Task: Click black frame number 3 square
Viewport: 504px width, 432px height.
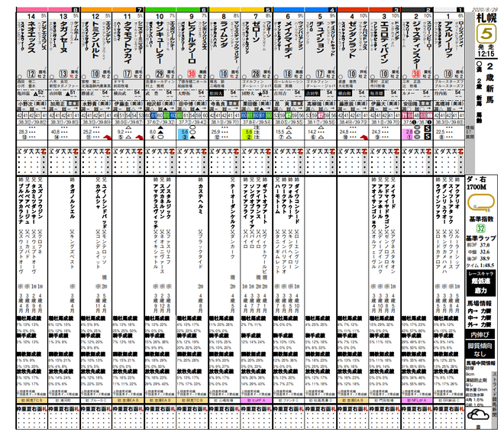Action: [x=396, y=10]
